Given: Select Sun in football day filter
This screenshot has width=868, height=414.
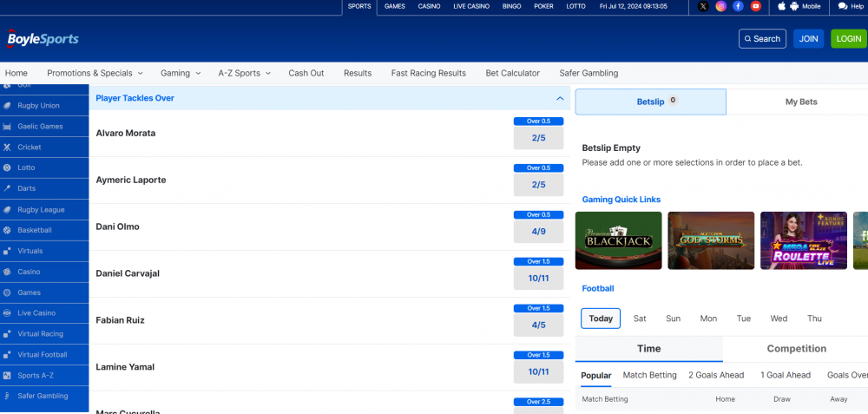Looking at the screenshot, I should pyautogui.click(x=674, y=319).
